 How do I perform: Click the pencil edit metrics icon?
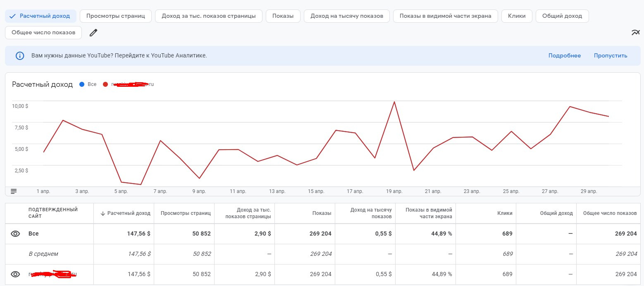[x=93, y=33]
